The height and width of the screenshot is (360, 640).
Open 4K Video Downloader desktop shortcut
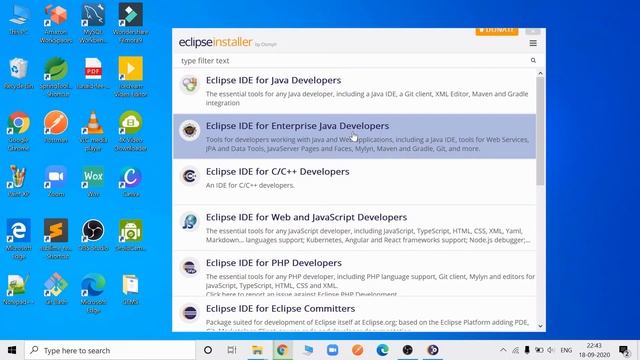[131, 131]
